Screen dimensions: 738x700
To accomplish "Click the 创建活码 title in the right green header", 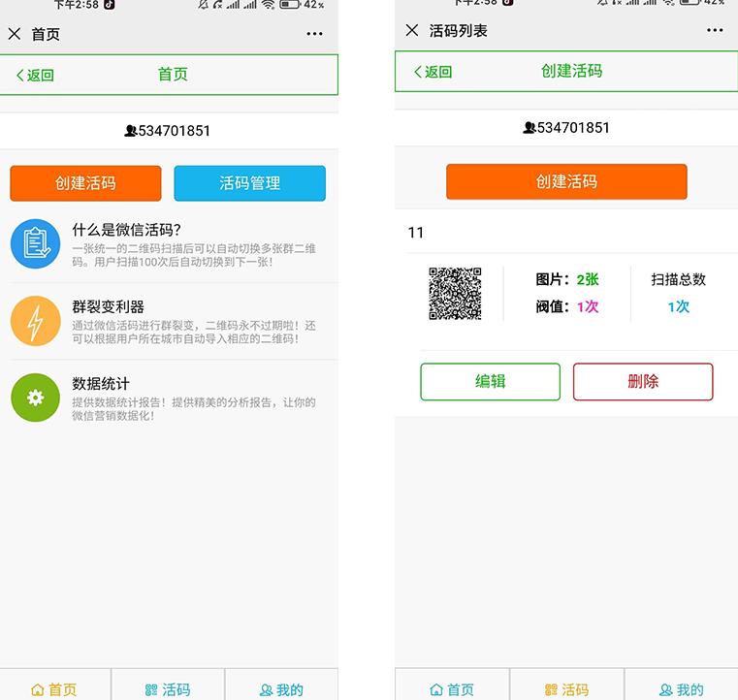I will point(572,71).
